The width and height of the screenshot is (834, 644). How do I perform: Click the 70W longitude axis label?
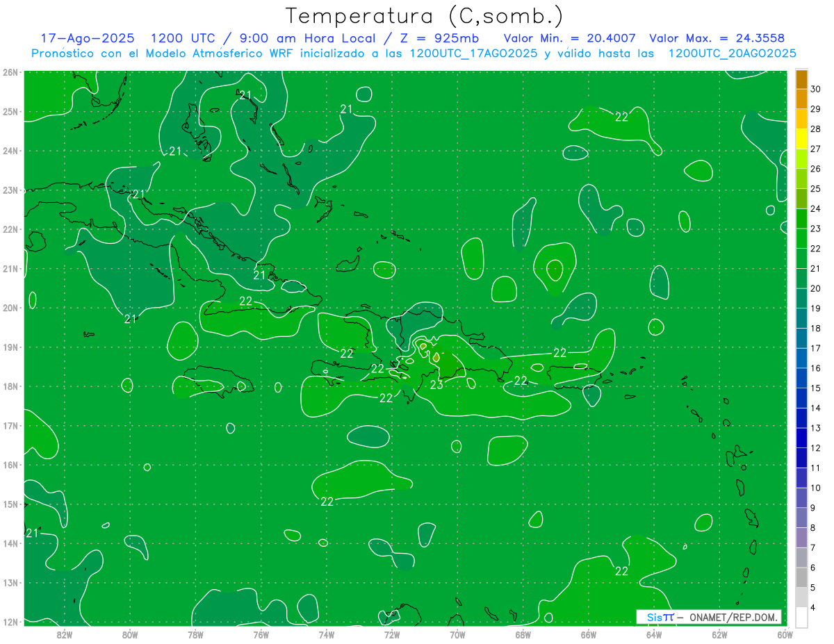[x=457, y=634]
